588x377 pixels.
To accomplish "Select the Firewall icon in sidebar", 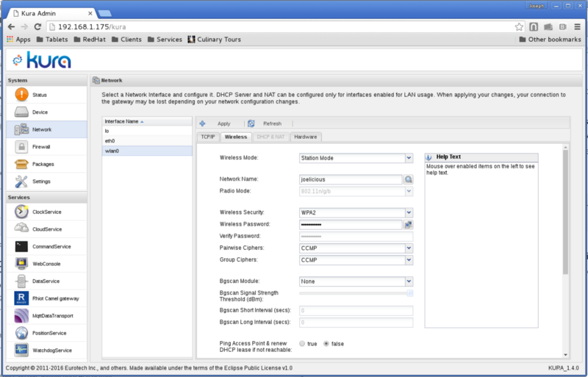I will (21, 147).
